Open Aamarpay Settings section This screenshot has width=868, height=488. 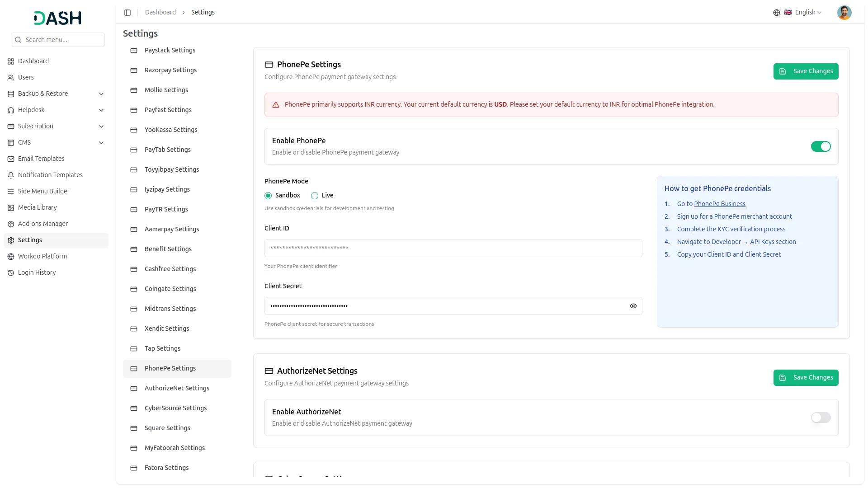point(177,230)
